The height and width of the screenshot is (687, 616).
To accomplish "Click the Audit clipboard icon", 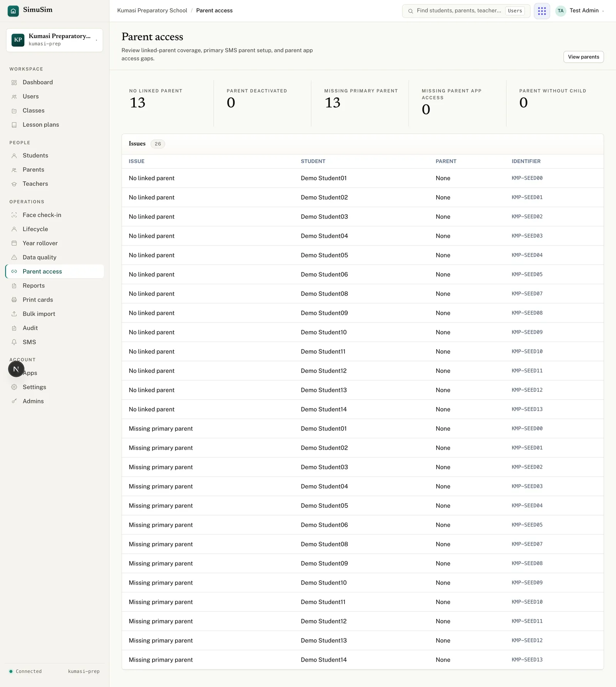I will coord(14,328).
